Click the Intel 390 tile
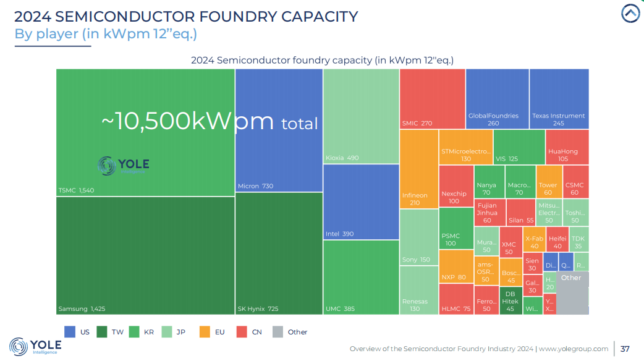The height and width of the screenshot is (361, 644). coord(361,202)
